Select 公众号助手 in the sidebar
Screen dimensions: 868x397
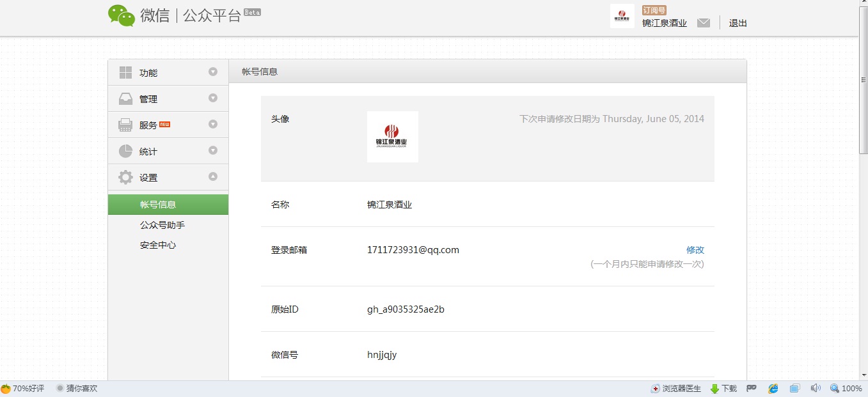click(x=162, y=225)
